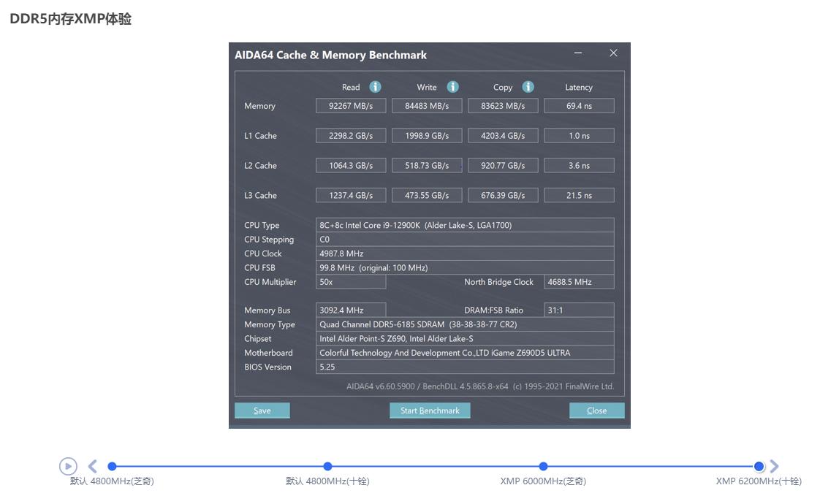
Task: Select the XMP 6200MHz(十铨) timeline dot
Action: point(759,466)
